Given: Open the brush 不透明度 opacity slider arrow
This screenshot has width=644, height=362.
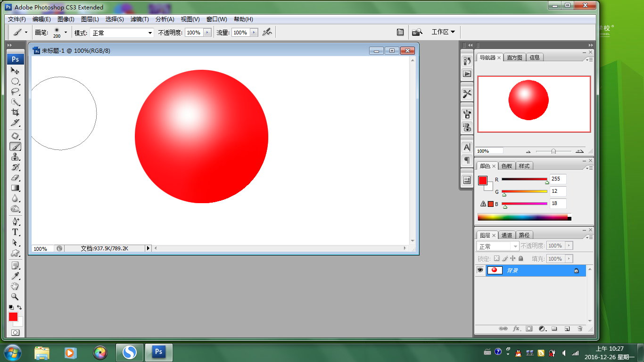Looking at the screenshot, I should (x=207, y=33).
